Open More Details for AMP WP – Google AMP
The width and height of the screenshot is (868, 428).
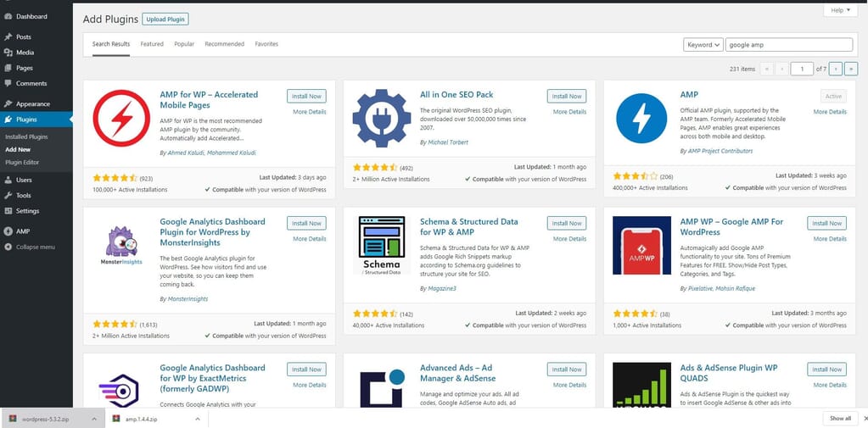pos(830,239)
